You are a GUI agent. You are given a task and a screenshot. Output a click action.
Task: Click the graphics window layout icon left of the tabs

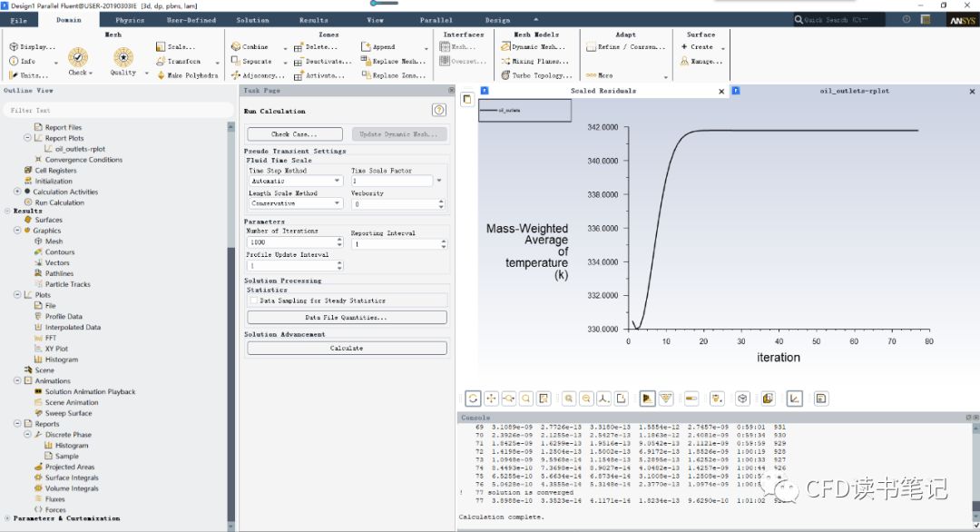coord(467,99)
